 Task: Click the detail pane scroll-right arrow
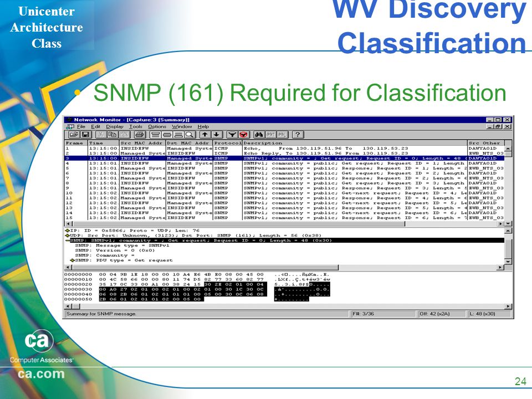(x=500, y=267)
